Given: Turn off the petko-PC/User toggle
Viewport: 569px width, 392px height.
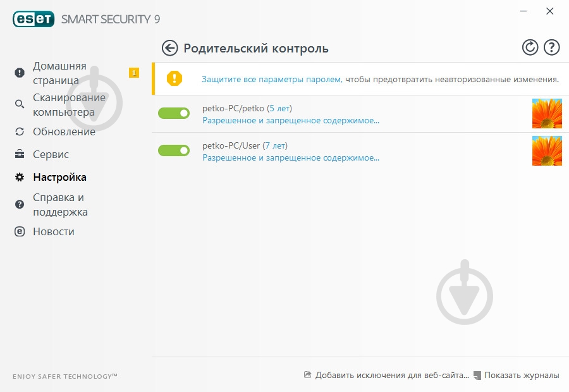Looking at the screenshot, I should pos(174,150).
